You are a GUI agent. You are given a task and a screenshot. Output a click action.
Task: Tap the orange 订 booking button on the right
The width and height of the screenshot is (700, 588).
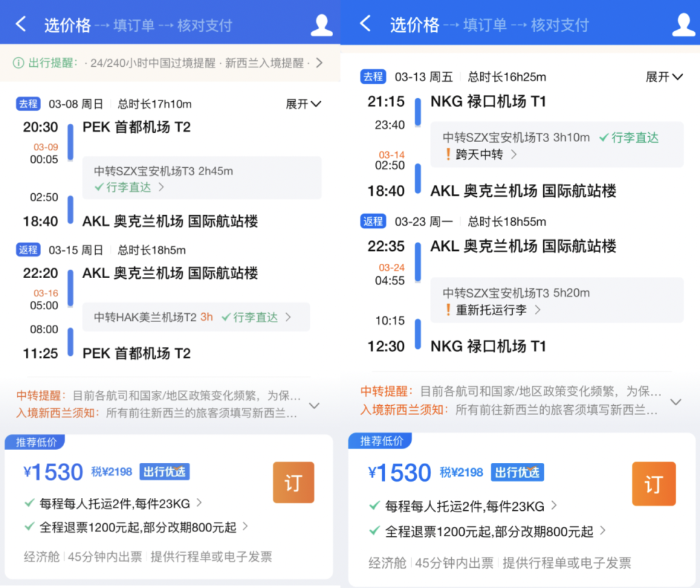653,484
